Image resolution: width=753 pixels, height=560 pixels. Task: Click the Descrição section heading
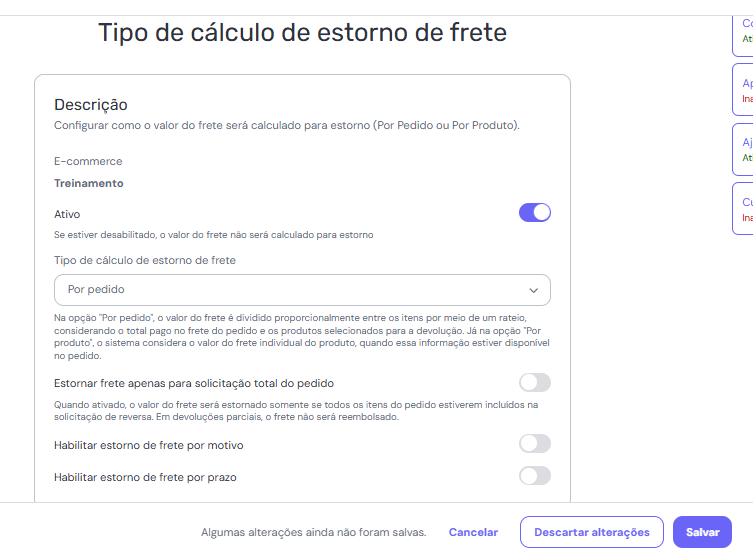(91, 104)
